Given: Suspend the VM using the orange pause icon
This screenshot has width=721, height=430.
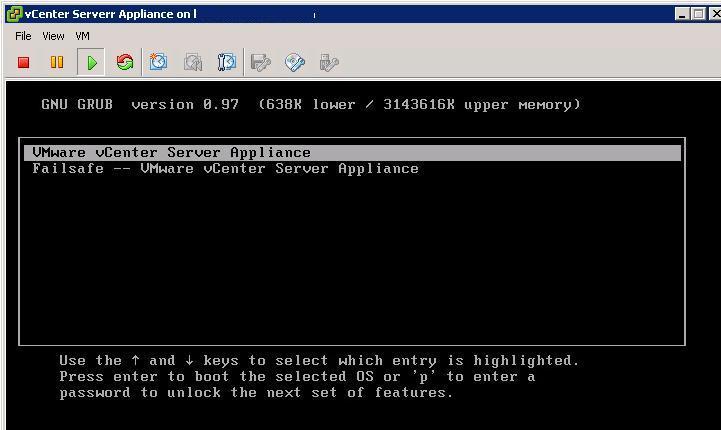Looking at the screenshot, I should point(57,62).
